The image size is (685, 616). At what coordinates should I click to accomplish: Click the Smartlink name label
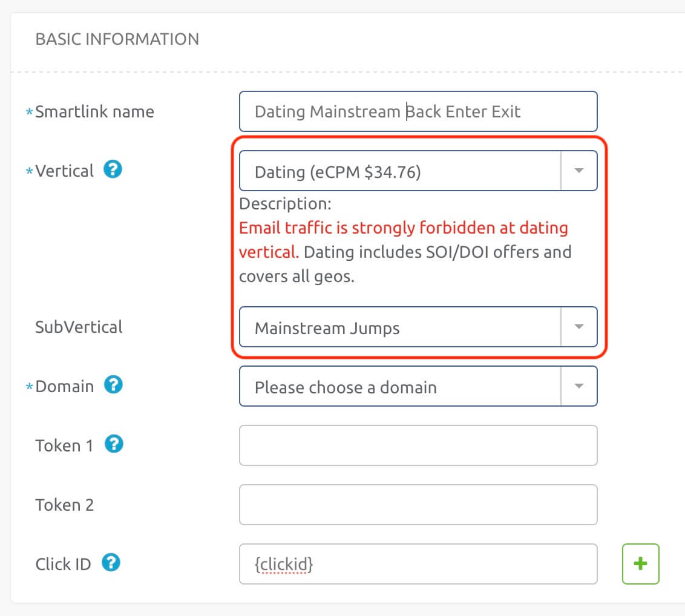pos(94,112)
